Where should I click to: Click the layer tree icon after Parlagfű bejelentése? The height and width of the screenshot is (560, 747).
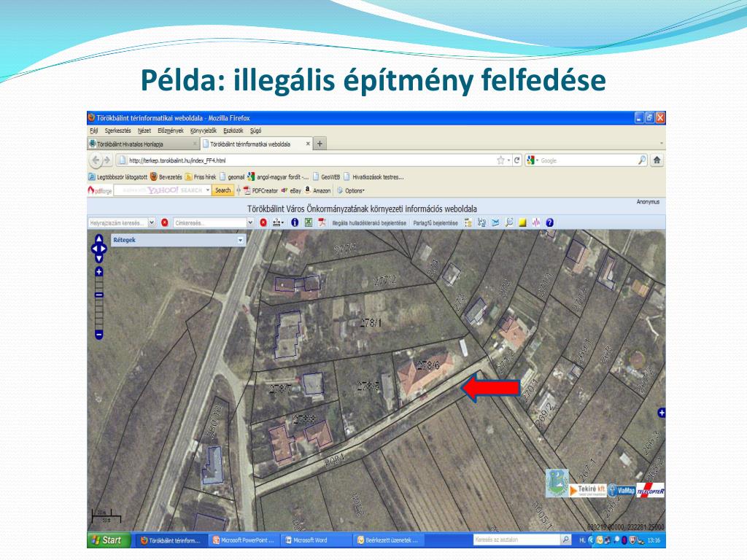coord(468,222)
